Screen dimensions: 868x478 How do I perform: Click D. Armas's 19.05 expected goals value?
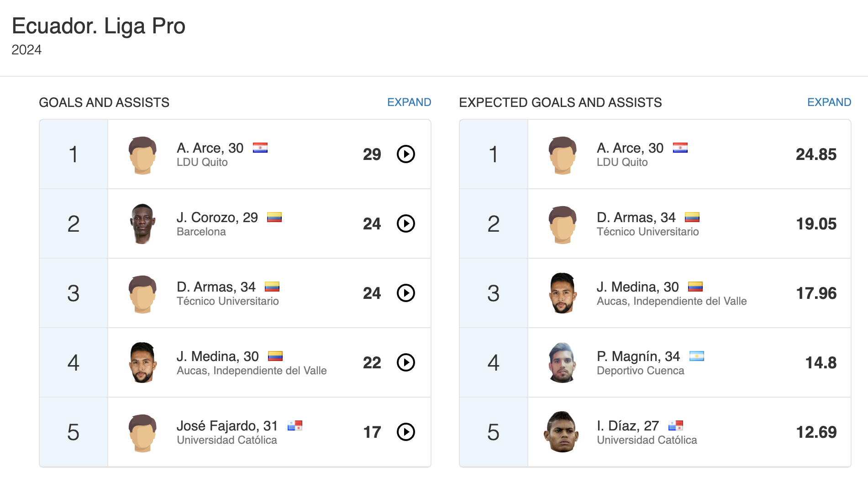[816, 223]
